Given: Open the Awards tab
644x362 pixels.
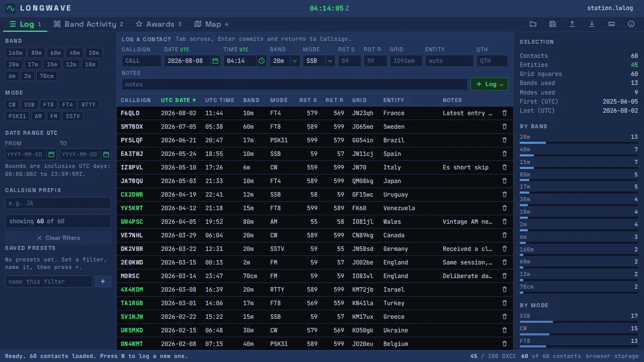Looking at the screenshot, I should (158, 24).
